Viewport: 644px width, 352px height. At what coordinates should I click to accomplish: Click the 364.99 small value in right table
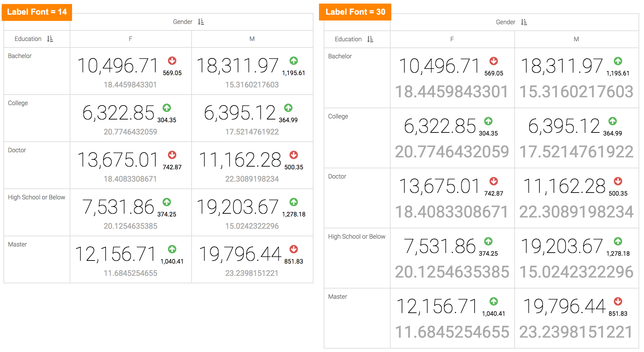613,133
